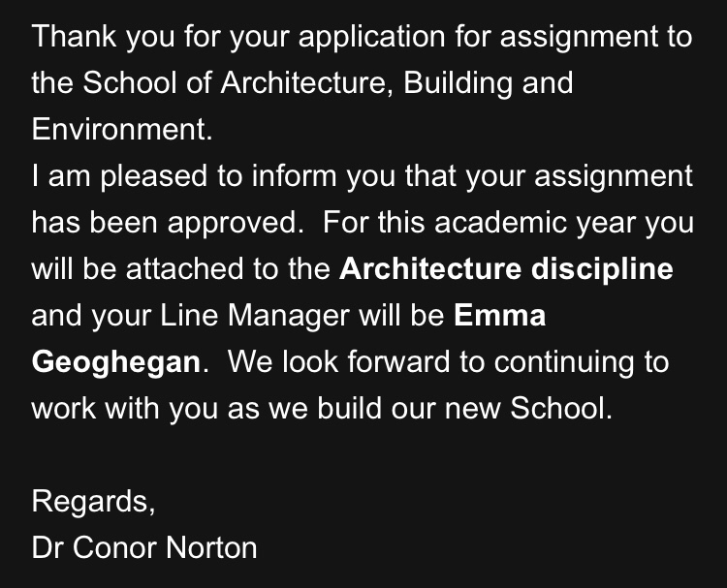Click the word "approved"
The image size is (727, 588).
click(234, 223)
